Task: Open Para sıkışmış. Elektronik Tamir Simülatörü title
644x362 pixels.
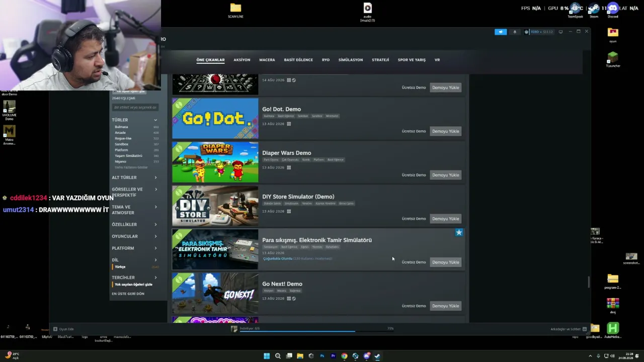Action: point(317,240)
